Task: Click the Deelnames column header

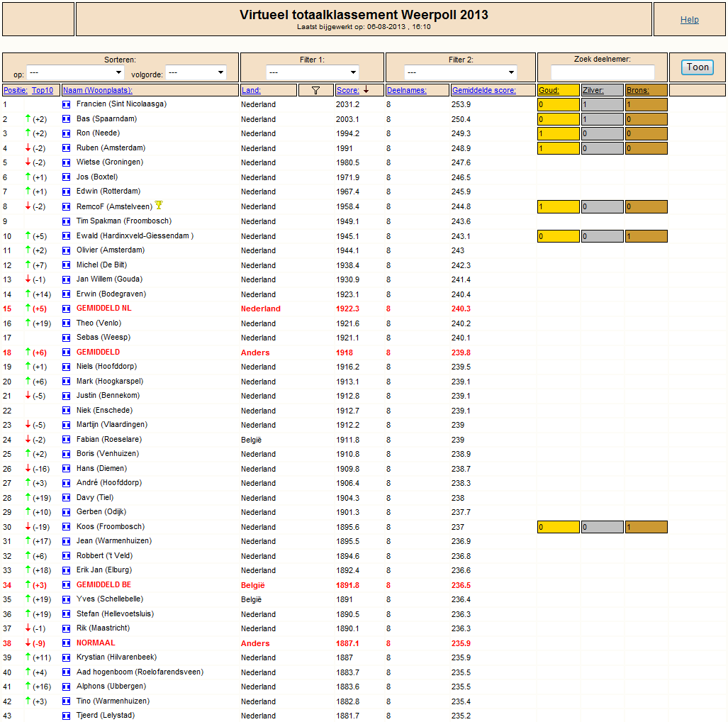Action: pos(406,90)
